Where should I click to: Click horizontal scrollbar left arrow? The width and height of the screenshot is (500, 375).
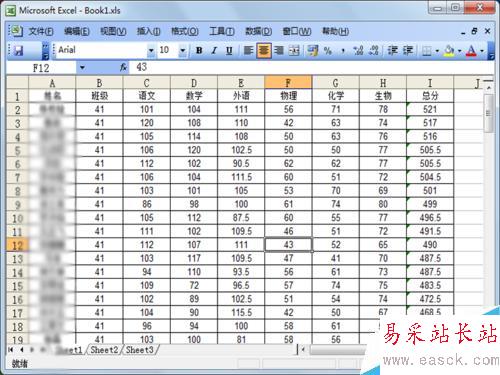tap(303, 350)
